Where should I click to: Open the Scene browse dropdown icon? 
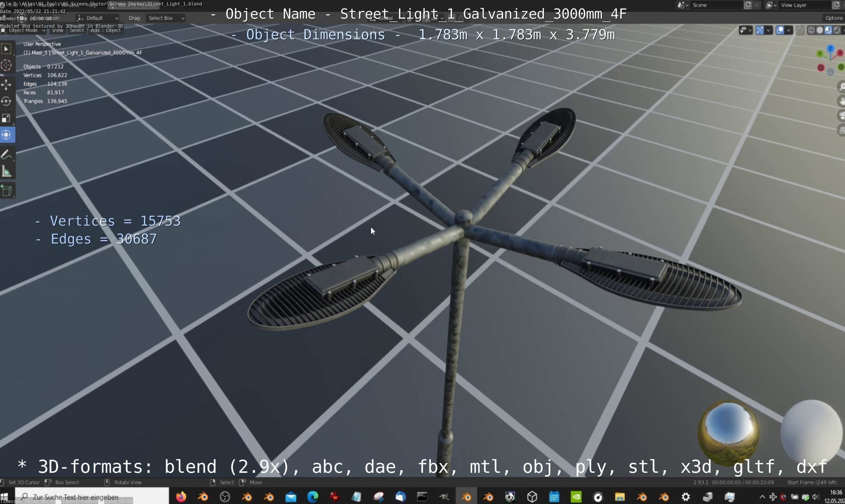point(683,5)
